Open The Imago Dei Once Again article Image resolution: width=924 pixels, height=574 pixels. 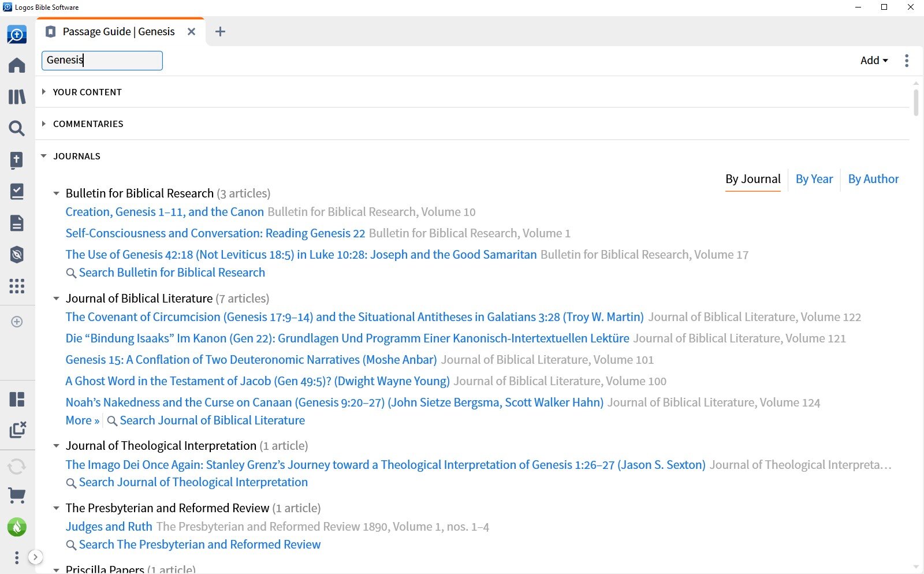385,465
